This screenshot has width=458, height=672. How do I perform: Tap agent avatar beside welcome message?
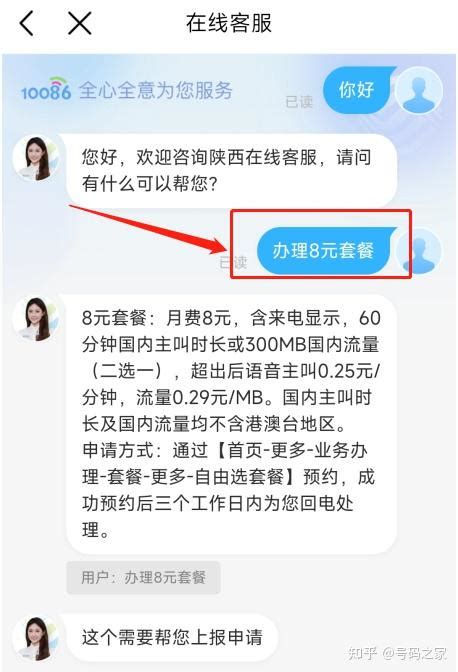[x=37, y=158]
